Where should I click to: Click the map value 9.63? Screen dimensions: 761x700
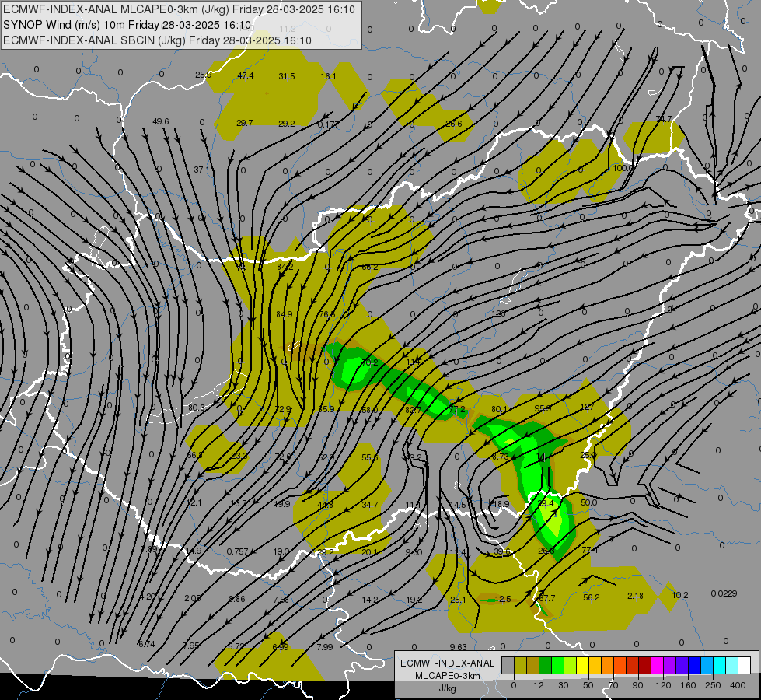click(458, 647)
